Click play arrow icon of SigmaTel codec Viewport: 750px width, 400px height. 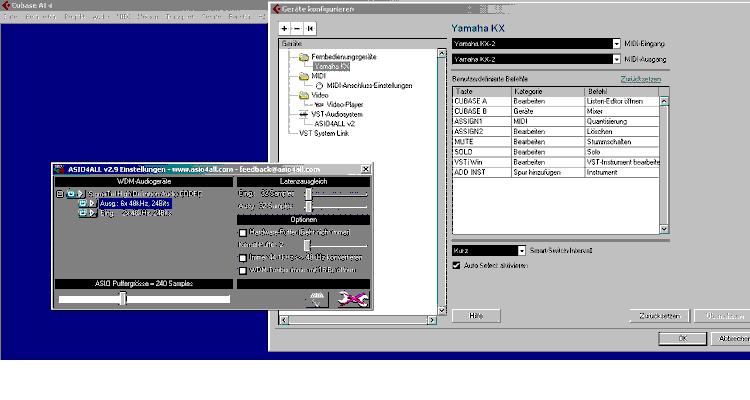click(80, 194)
